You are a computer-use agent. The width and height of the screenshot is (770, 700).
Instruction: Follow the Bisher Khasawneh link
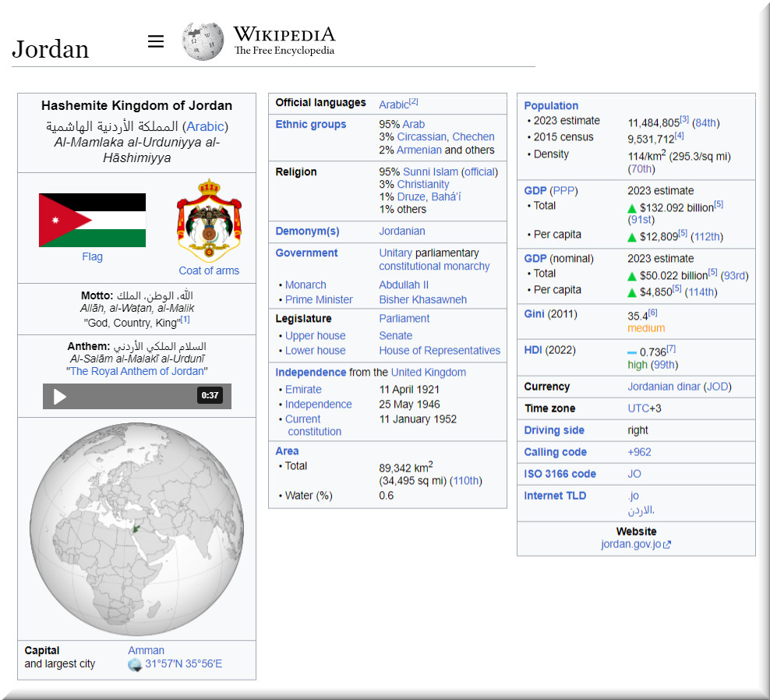422,299
